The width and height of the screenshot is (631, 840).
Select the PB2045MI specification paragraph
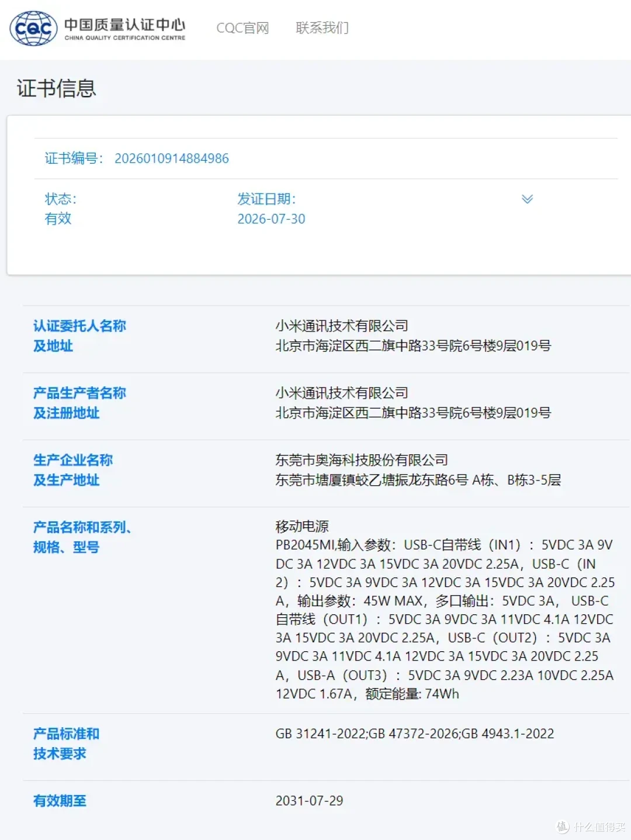tap(445, 619)
